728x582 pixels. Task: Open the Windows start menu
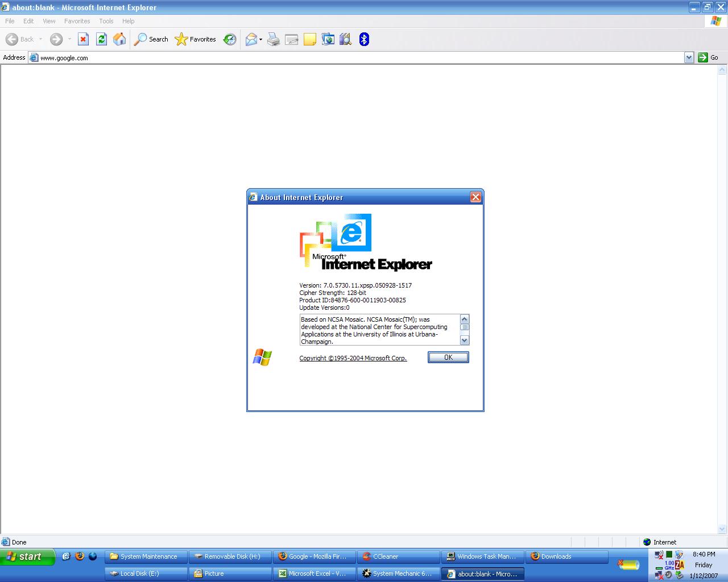click(x=27, y=556)
